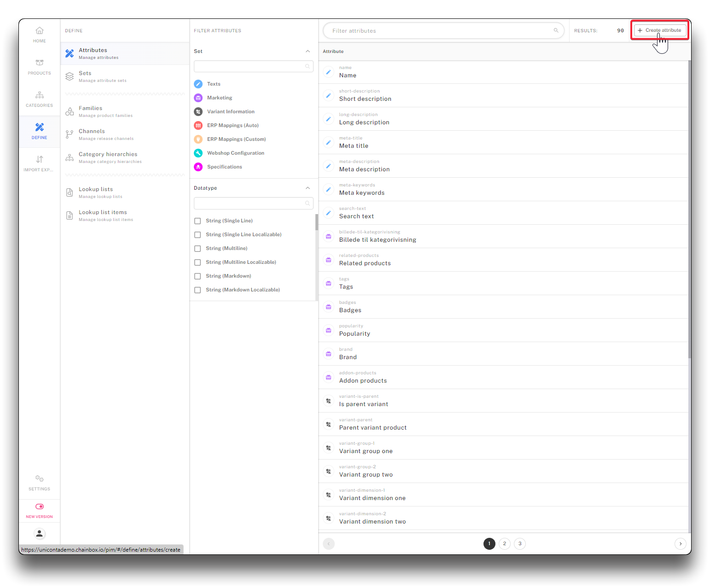Click the Variant Information set icon

click(x=198, y=111)
